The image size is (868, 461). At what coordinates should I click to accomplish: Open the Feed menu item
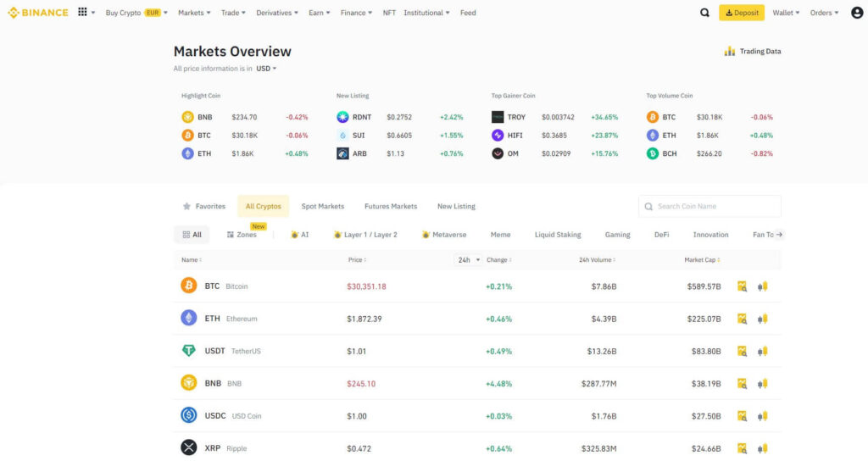468,12
